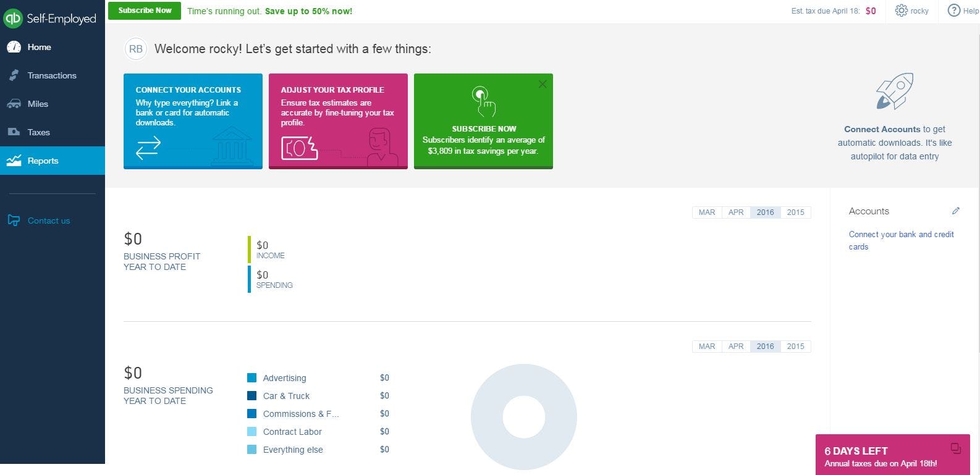The height and width of the screenshot is (475, 980).
Task: Click the RB avatar circle
Action: 136,49
